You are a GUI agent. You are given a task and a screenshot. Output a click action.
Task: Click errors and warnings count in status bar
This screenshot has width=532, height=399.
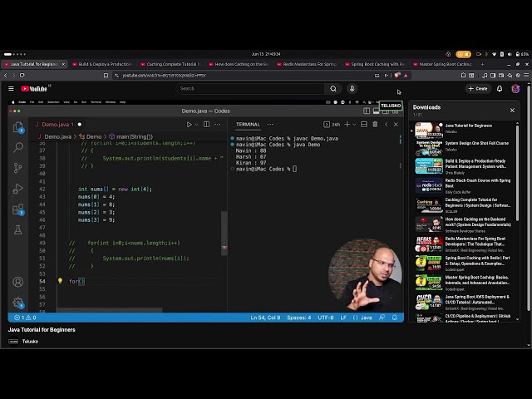pyautogui.click(x=25, y=318)
